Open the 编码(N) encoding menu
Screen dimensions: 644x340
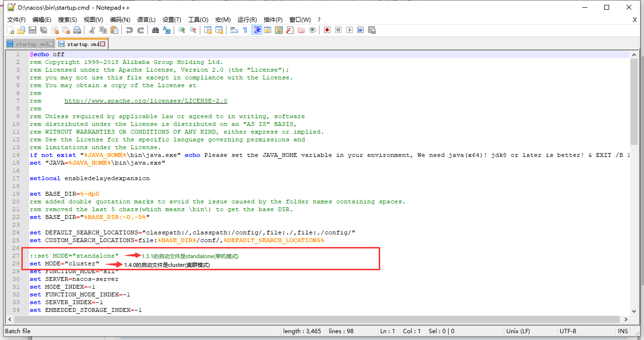[120, 19]
